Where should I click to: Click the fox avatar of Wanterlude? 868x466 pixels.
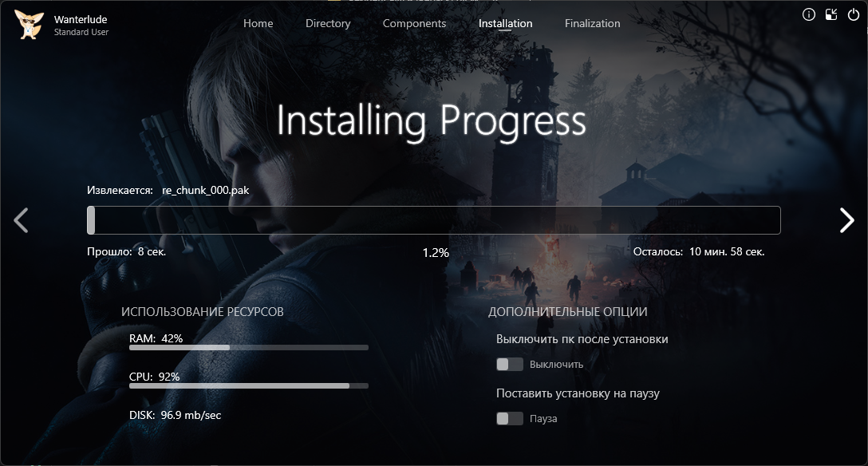point(30,24)
